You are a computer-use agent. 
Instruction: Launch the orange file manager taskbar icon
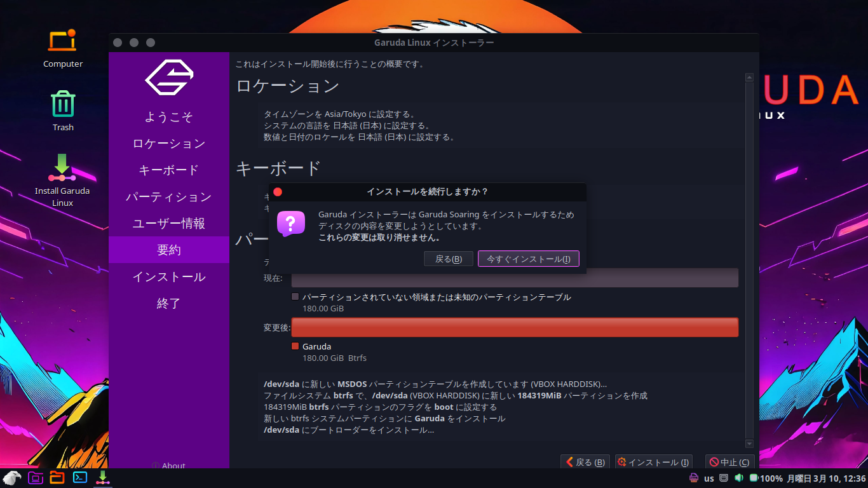57,478
